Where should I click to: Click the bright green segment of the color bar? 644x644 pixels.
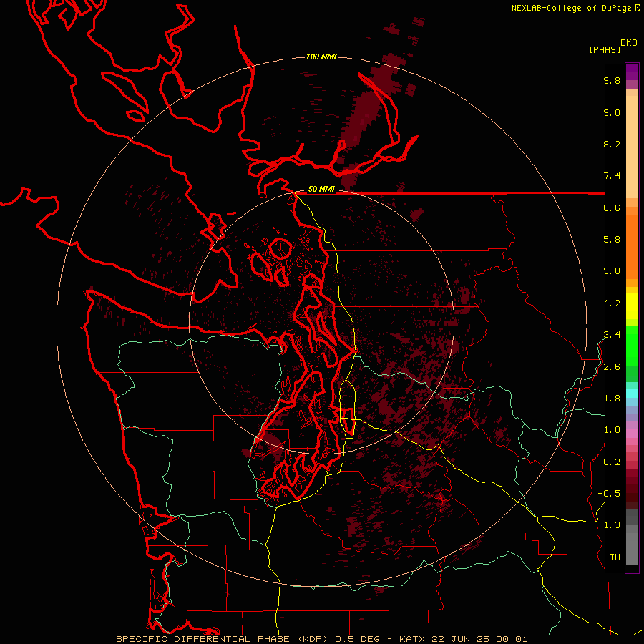tap(632, 345)
